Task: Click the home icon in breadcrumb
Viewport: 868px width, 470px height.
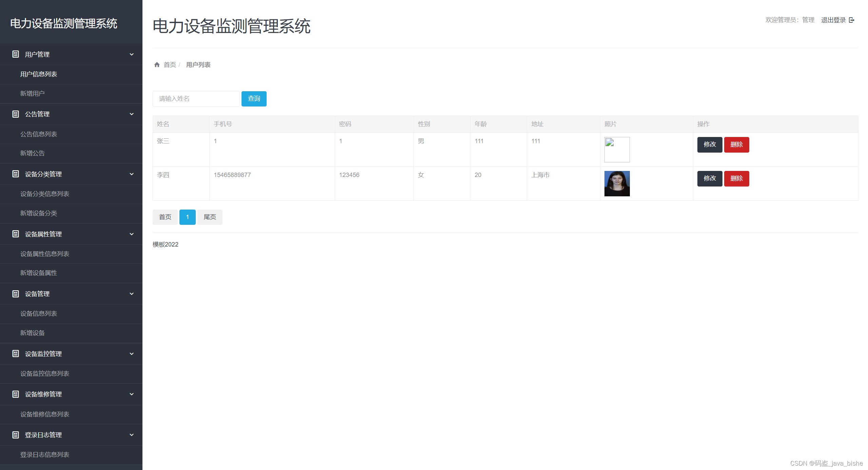Action: (x=157, y=65)
